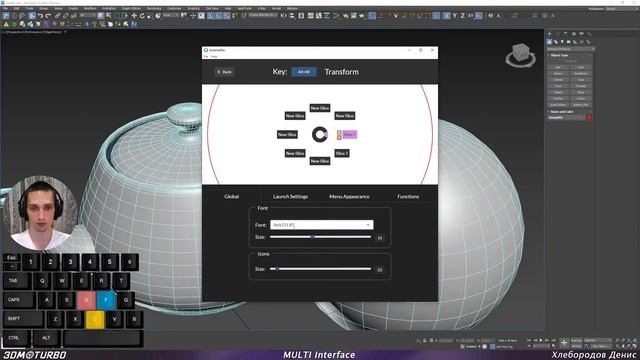
Task: Activate the Select and Move tool
Action: tap(134, 16)
